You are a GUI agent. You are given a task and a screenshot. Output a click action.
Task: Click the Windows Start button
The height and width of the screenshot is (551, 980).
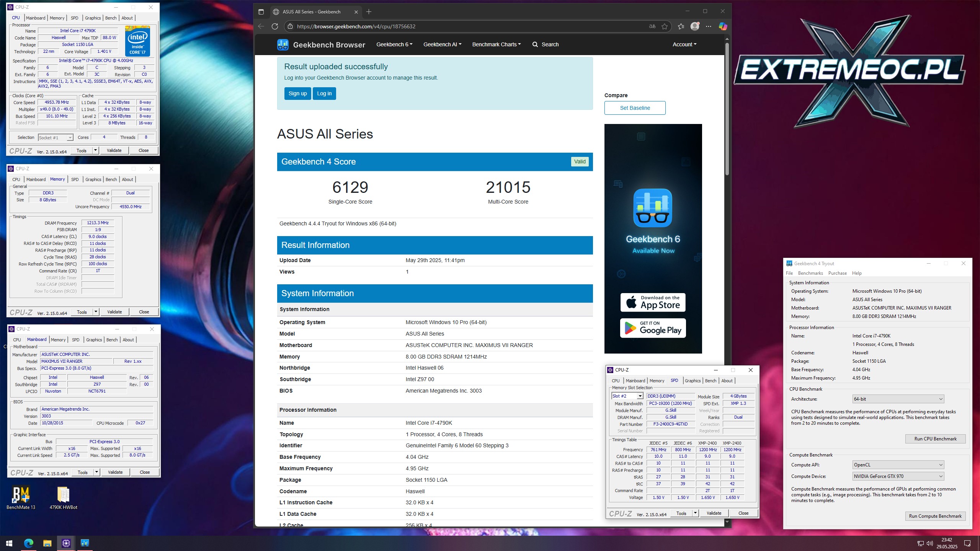tap(9, 543)
